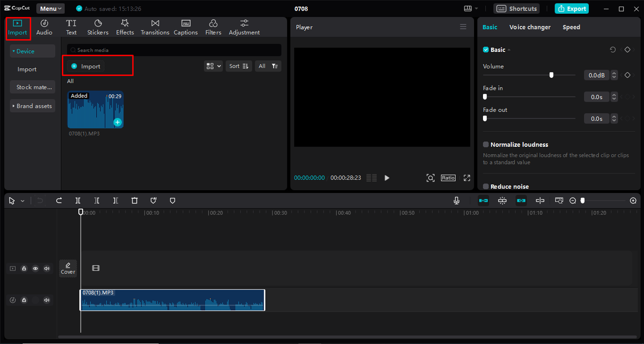Select the Import media tab at the top left
The image size is (644, 344).
(18, 28)
